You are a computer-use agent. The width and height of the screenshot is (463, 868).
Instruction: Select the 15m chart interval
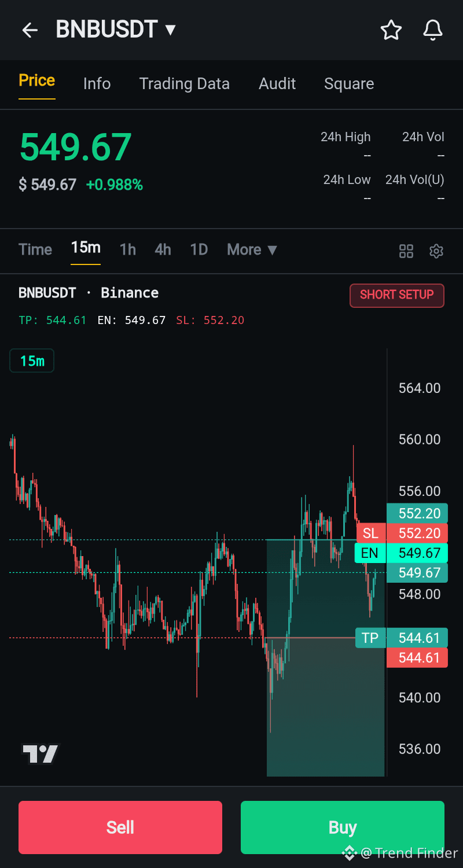[86, 248]
